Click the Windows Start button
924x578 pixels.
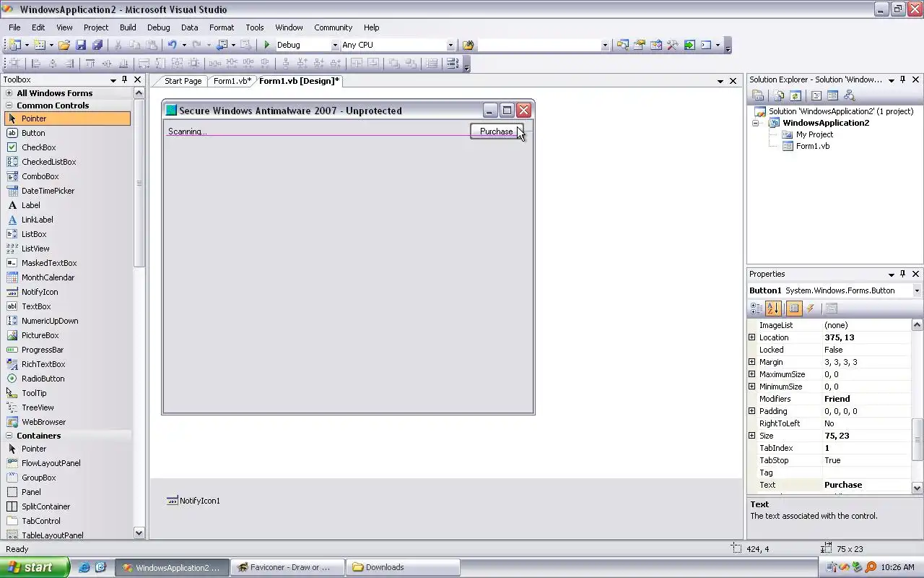coord(35,567)
